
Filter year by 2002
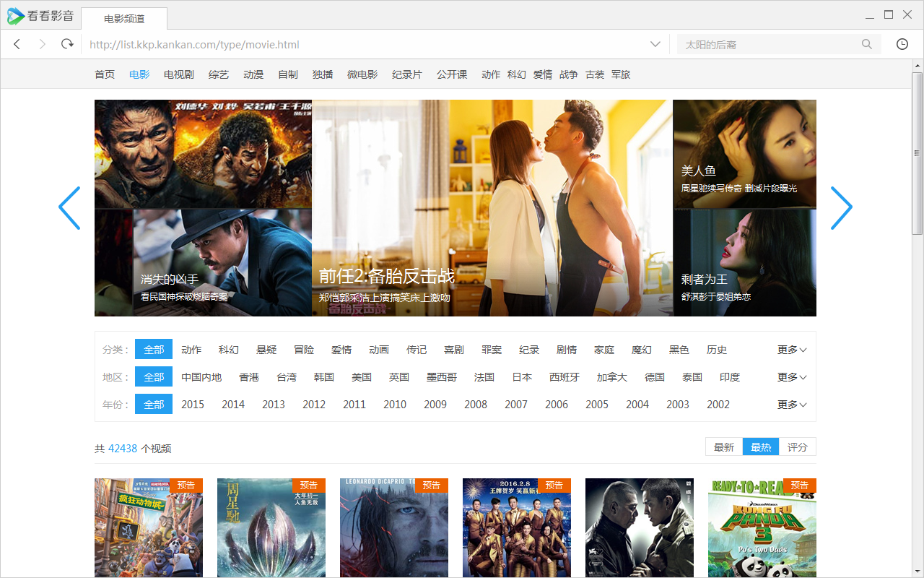tap(718, 405)
